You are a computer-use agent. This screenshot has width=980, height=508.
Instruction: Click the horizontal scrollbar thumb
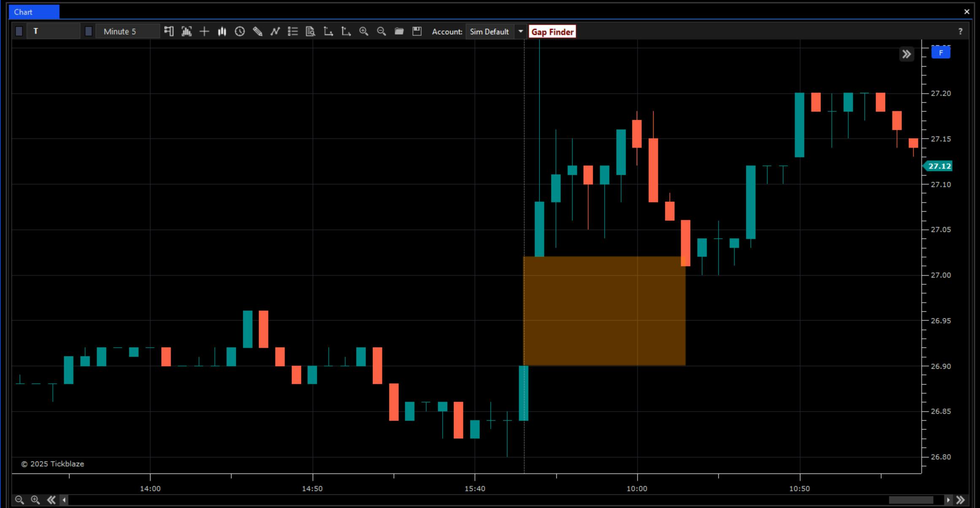coord(911,500)
